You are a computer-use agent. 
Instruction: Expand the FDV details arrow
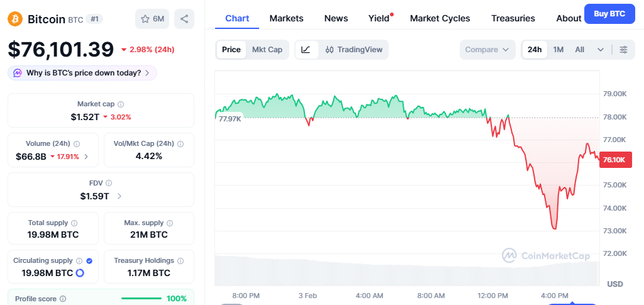(119, 196)
